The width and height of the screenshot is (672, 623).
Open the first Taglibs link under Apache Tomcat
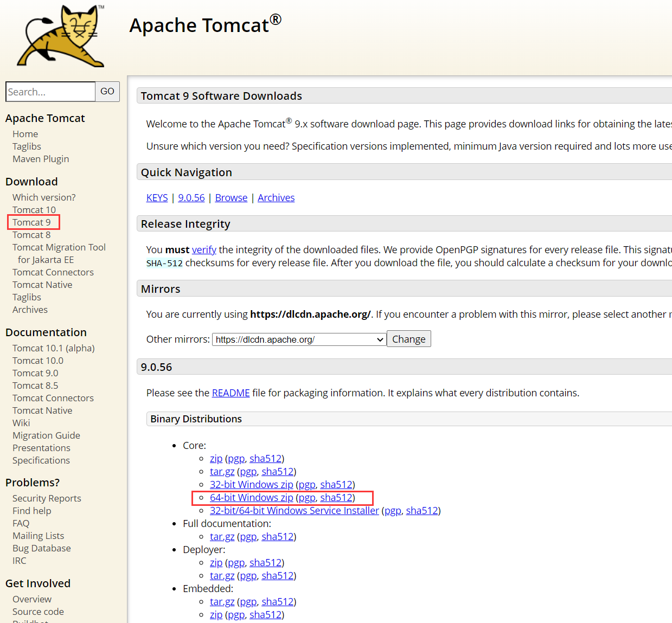(27, 146)
